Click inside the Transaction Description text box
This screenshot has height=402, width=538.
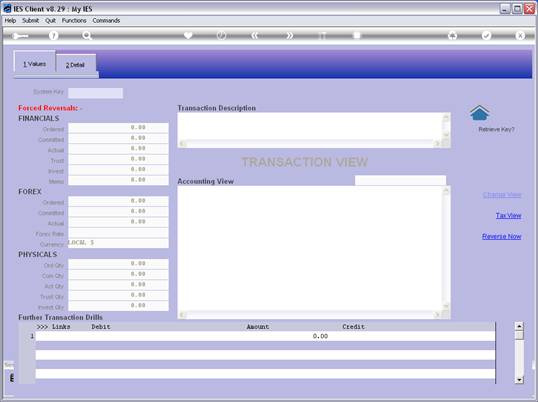(x=310, y=126)
